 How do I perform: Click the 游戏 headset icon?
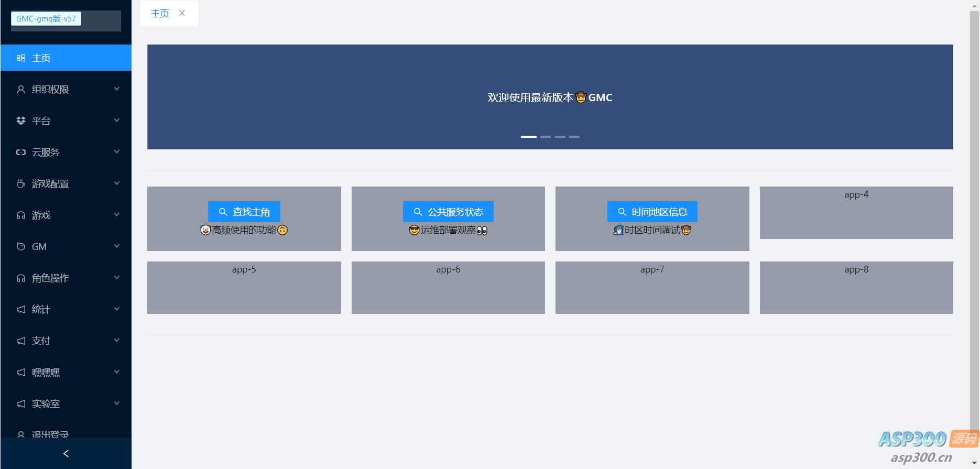tap(21, 215)
